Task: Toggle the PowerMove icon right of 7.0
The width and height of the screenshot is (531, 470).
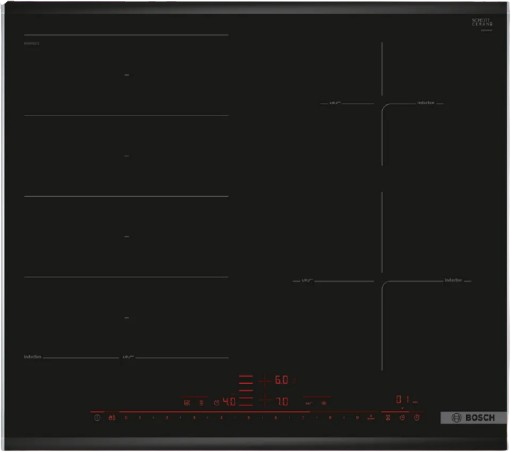Action: [x=309, y=403]
